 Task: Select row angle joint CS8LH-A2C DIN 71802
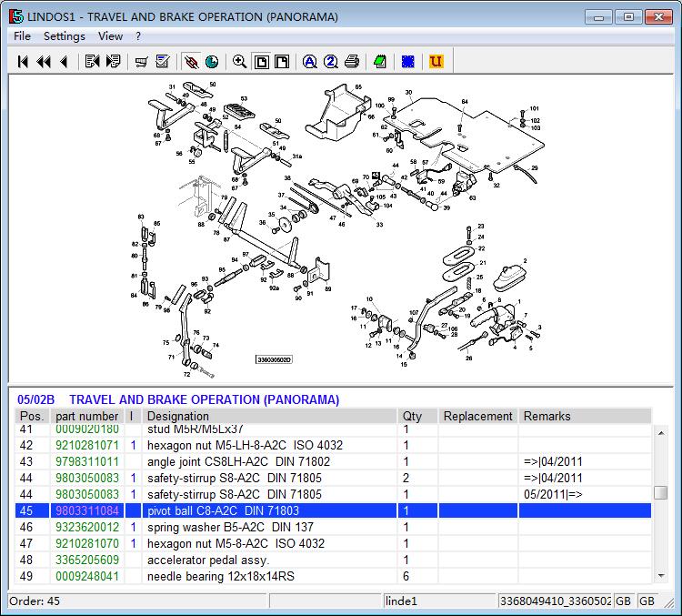[x=333, y=461]
